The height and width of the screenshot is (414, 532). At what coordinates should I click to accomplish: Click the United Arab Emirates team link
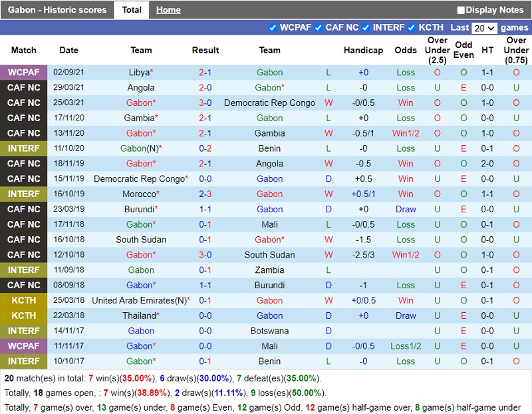click(138, 301)
